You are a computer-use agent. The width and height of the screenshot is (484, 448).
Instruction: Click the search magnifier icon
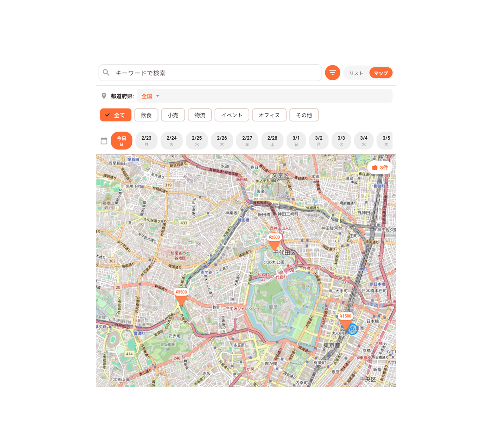pyautogui.click(x=106, y=73)
